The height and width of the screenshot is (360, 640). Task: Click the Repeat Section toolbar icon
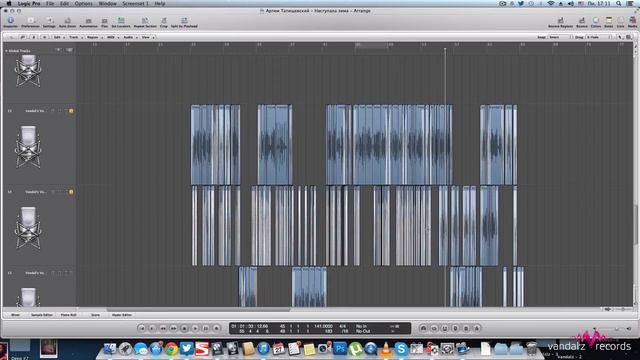(x=145, y=22)
